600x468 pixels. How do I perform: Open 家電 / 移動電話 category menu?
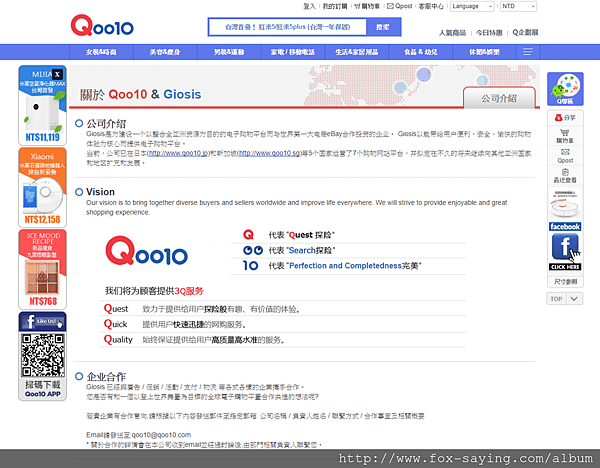(293, 52)
